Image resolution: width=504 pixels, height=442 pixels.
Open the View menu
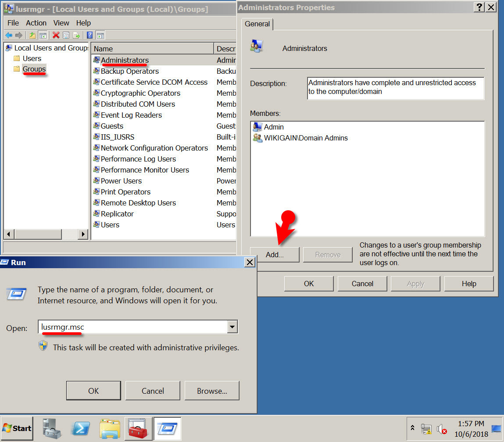61,23
